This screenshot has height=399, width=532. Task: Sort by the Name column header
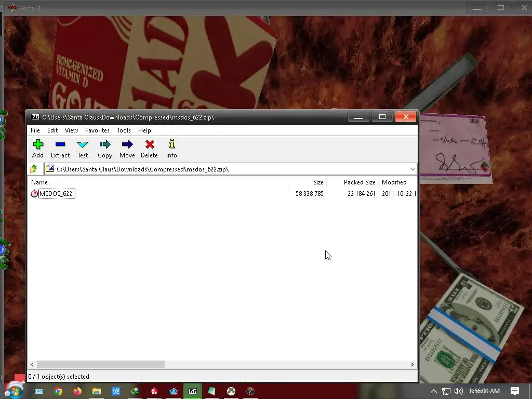158,182
